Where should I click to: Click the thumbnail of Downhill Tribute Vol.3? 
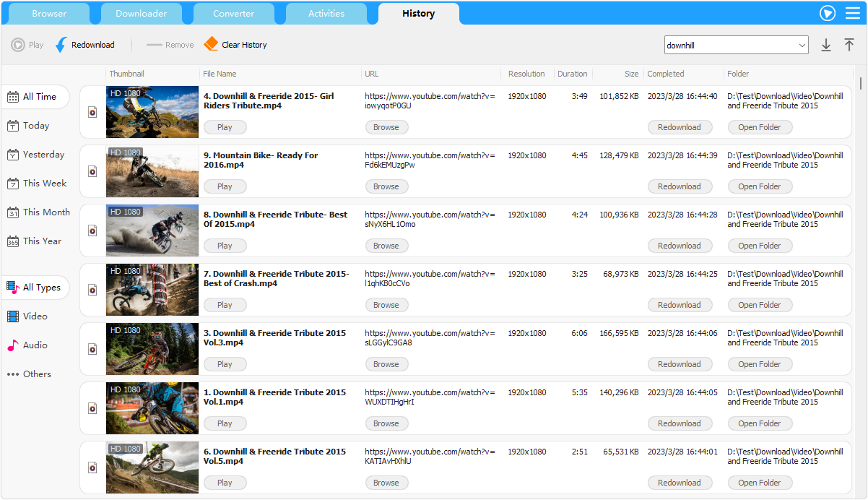(152, 349)
